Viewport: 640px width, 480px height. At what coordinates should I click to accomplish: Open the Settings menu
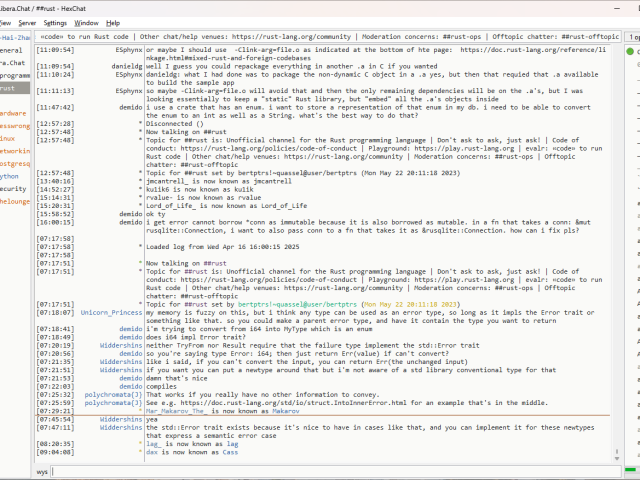[x=56, y=22]
